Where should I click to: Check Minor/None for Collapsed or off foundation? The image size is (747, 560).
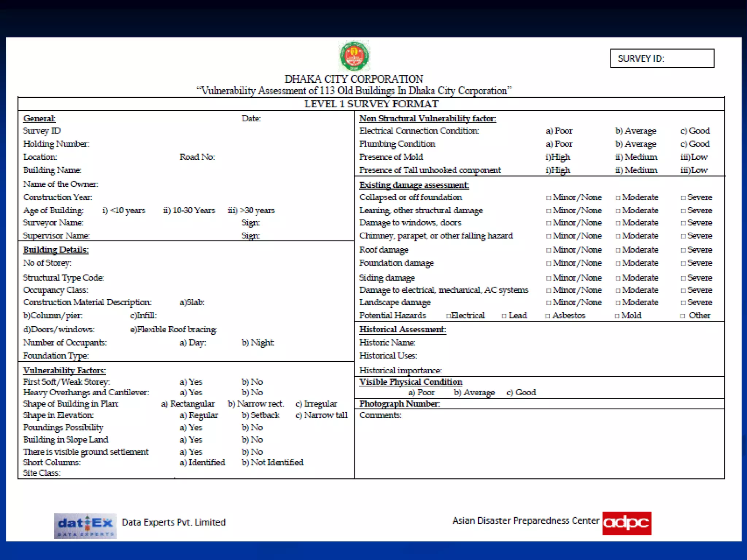tap(548, 198)
